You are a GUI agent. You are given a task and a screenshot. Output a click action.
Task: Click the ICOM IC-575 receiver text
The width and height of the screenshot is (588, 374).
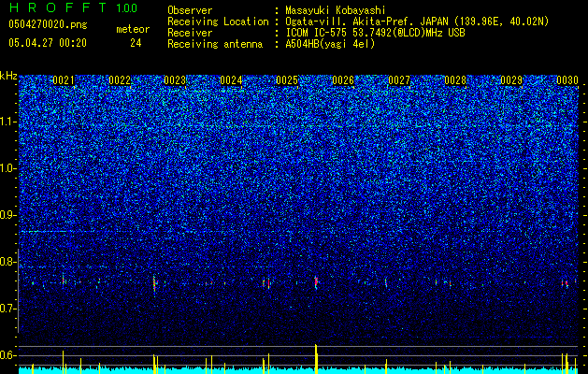[375, 33]
